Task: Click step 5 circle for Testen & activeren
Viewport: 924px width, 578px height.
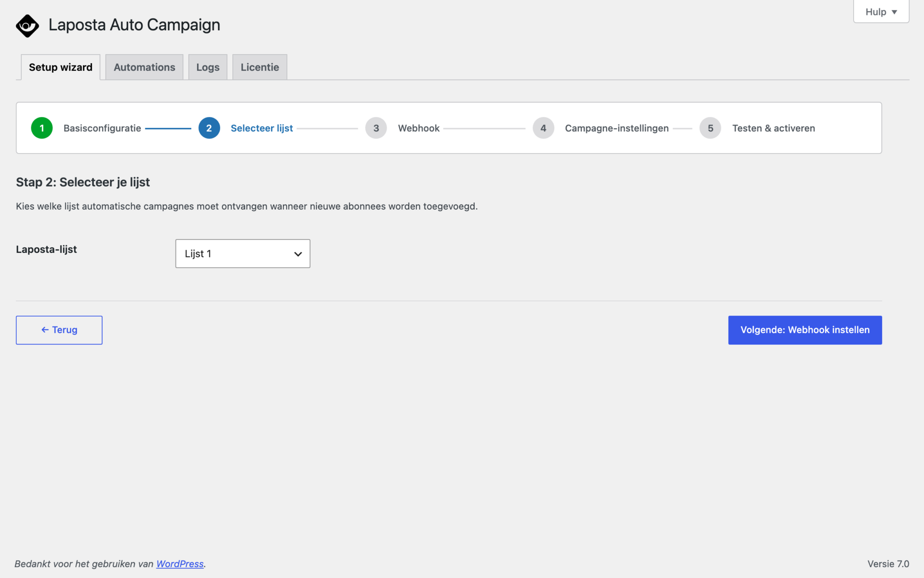Action: [x=711, y=128]
